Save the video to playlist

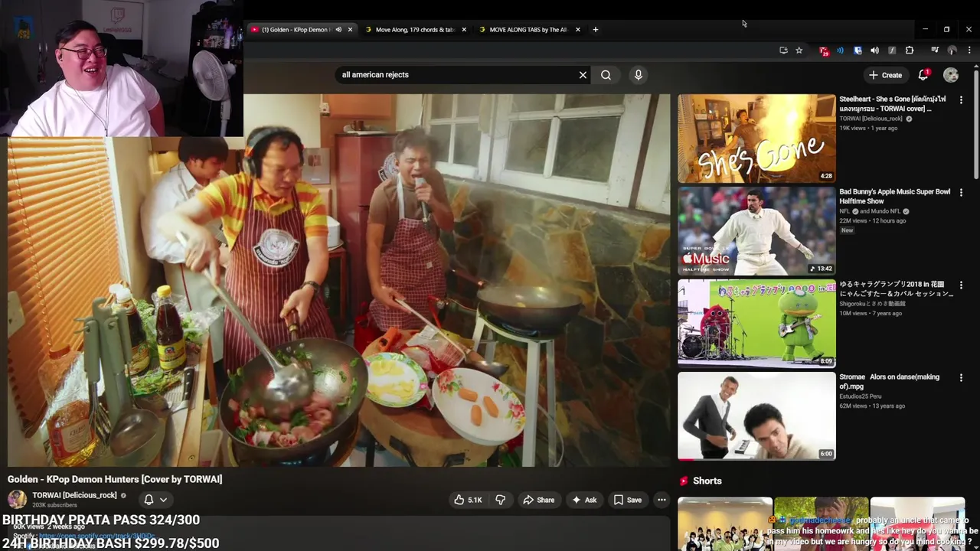point(628,500)
